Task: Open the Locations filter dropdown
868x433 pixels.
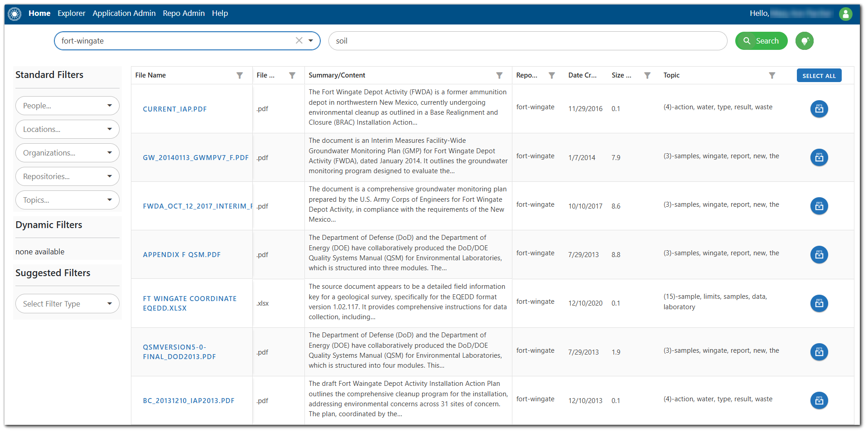Action: 68,129
